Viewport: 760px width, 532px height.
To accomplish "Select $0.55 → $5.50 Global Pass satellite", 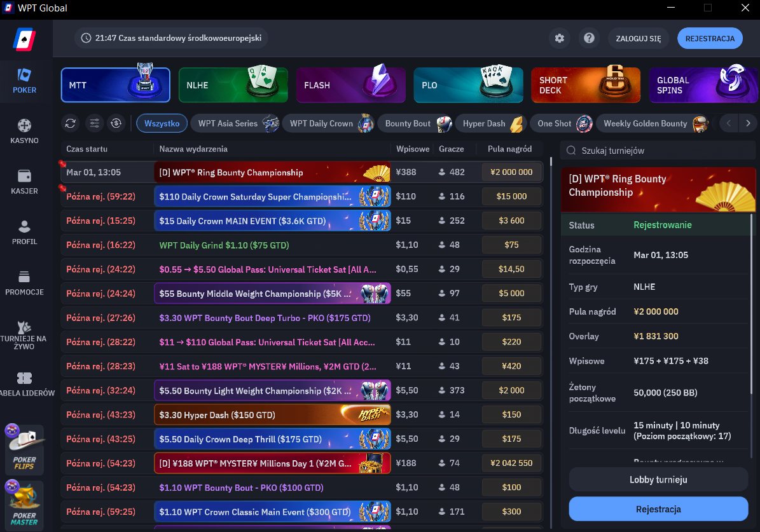I will [x=301, y=269].
